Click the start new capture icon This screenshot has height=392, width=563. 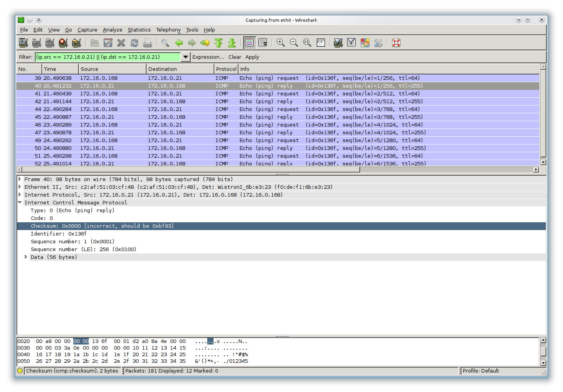tap(50, 43)
